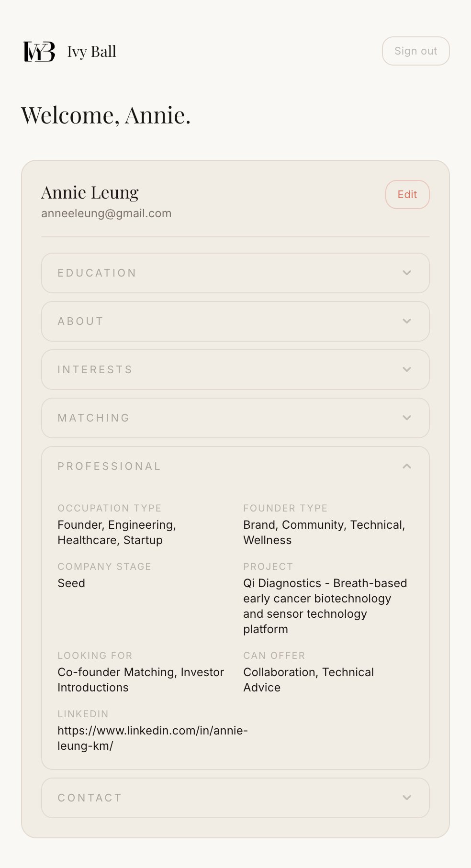Collapse the PROFESSIONAL section header
Image resolution: width=471 pixels, height=868 pixels.
point(235,466)
